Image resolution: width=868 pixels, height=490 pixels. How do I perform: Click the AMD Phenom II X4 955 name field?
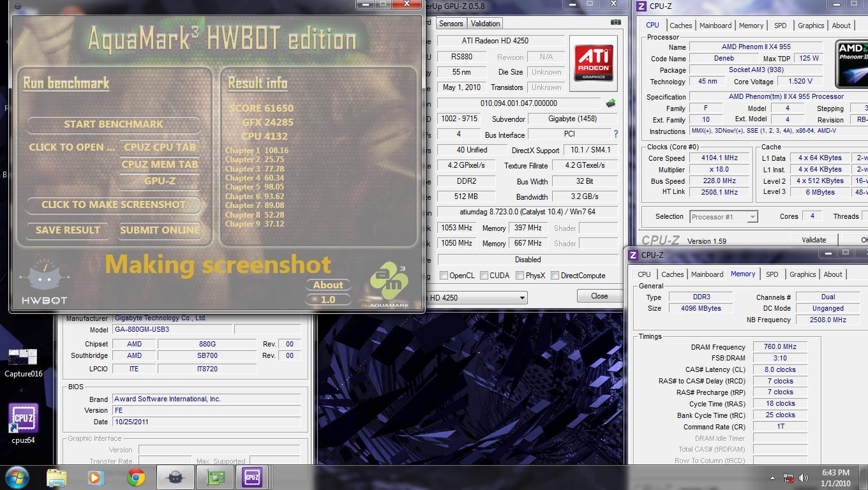click(x=756, y=47)
